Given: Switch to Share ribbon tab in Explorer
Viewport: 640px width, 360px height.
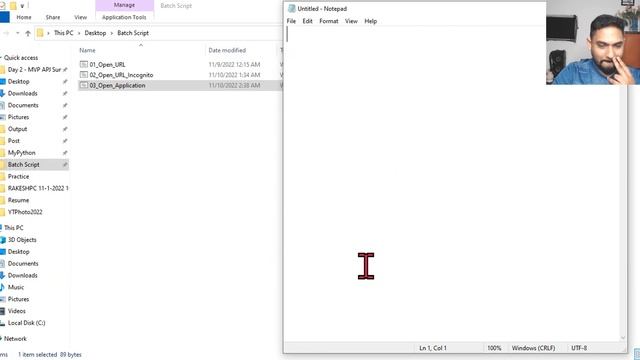Looking at the screenshot, I should coord(53,17).
